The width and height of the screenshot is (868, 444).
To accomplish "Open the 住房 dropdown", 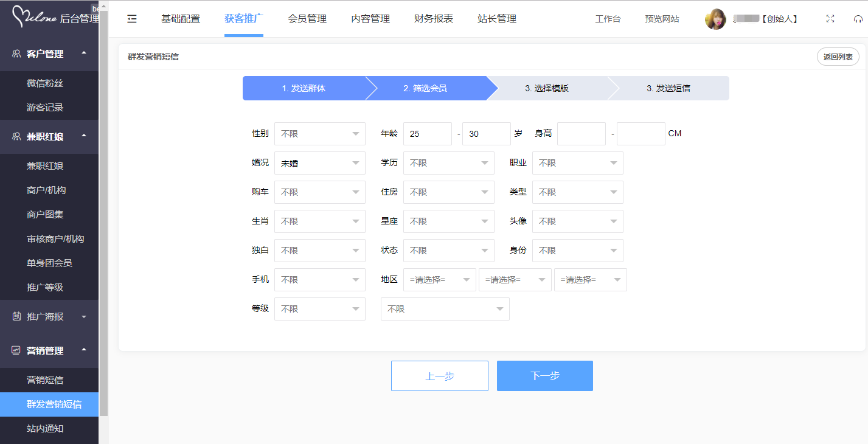I will coord(449,192).
